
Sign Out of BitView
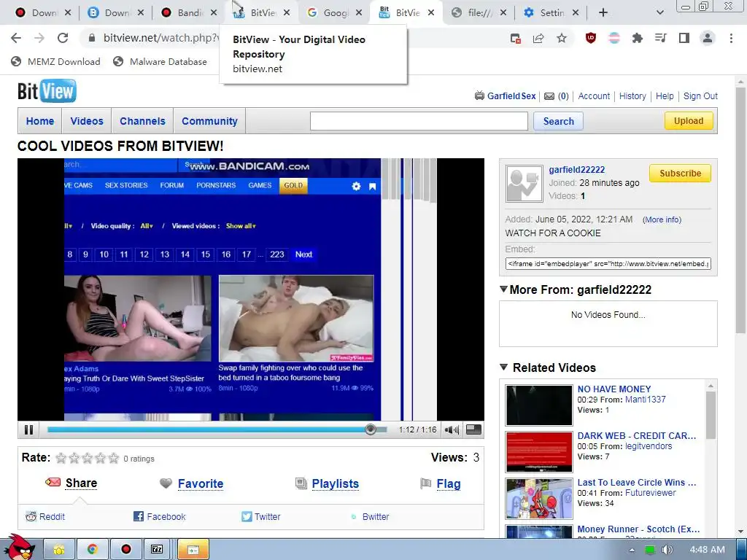pyautogui.click(x=700, y=96)
